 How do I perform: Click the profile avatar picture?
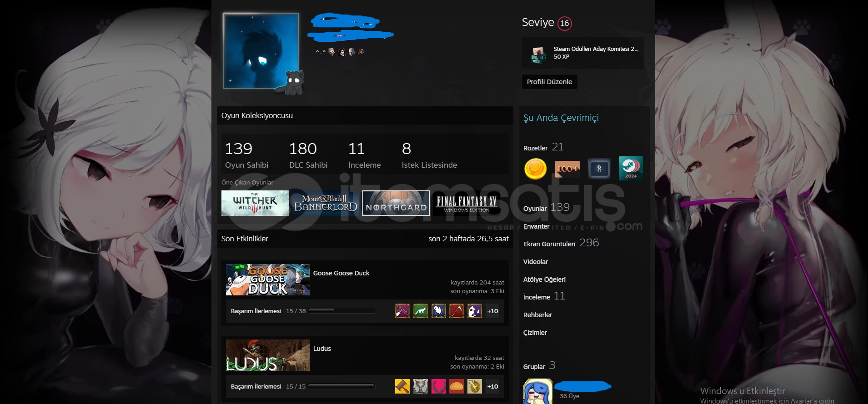[x=261, y=51]
